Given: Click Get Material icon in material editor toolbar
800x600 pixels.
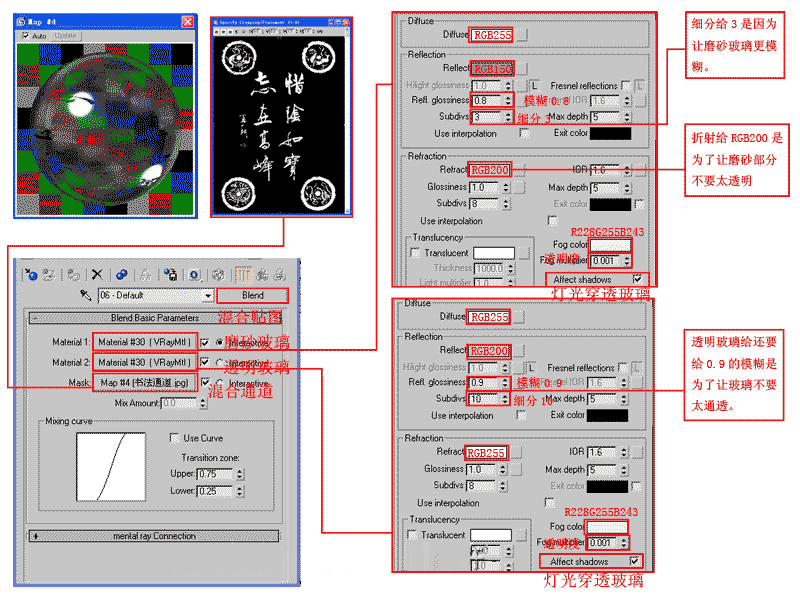Looking at the screenshot, I should coord(31,275).
